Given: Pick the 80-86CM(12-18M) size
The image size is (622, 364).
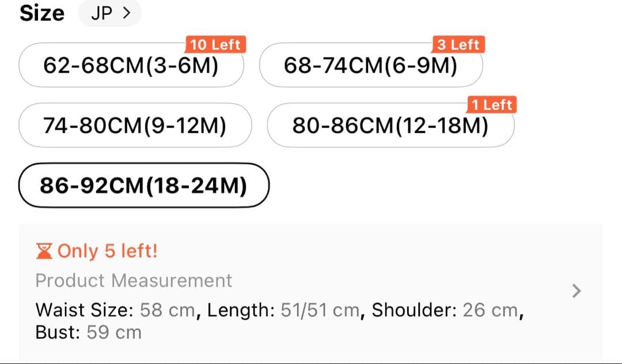Looking at the screenshot, I should [390, 125].
